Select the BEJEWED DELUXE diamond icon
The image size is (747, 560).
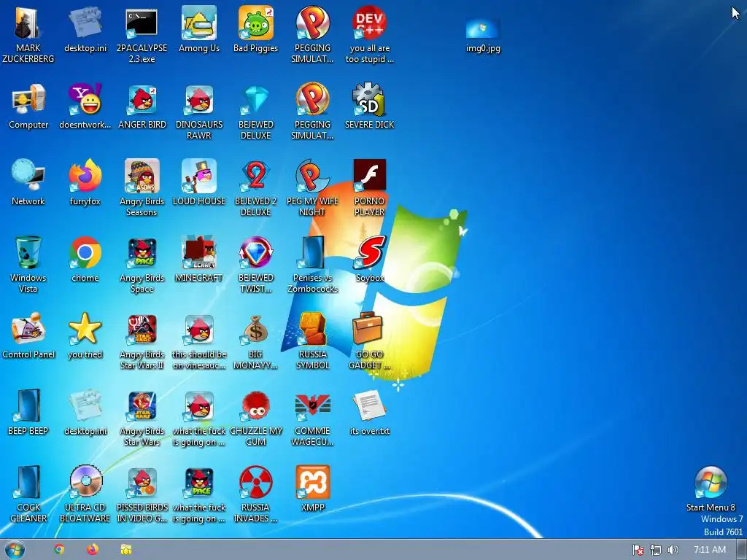pyautogui.click(x=256, y=111)
